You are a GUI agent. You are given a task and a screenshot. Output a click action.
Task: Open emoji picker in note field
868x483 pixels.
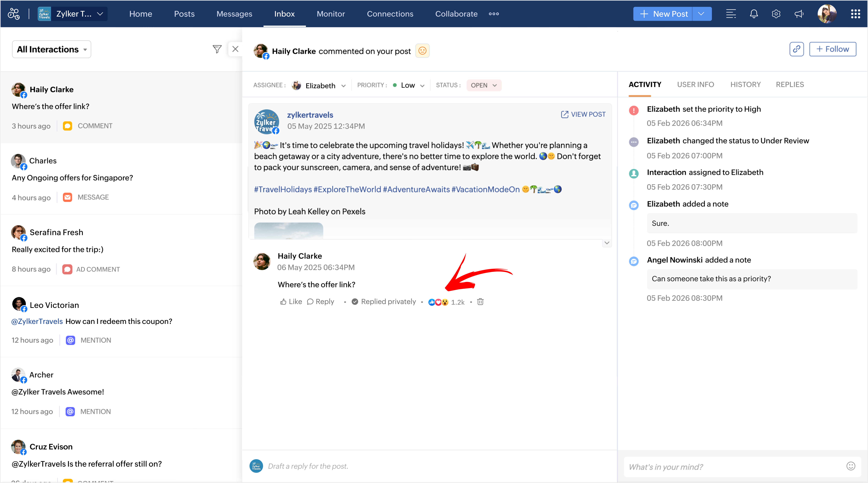pos(851,466)
